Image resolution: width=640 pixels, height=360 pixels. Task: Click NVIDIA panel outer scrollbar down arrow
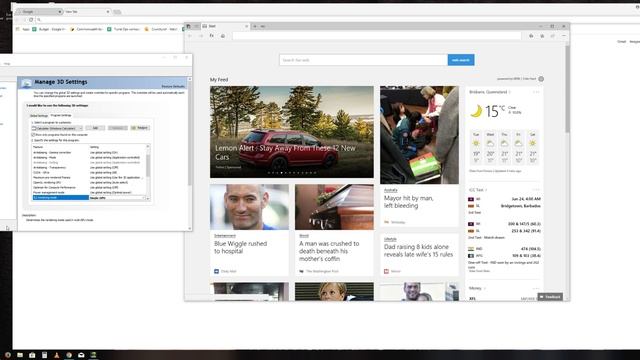tap(190, 228)
